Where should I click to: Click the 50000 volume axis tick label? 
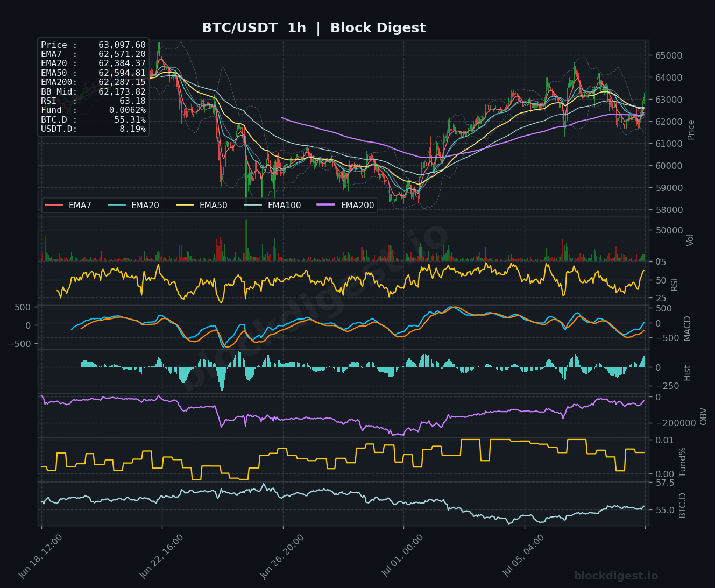point(669,230)
